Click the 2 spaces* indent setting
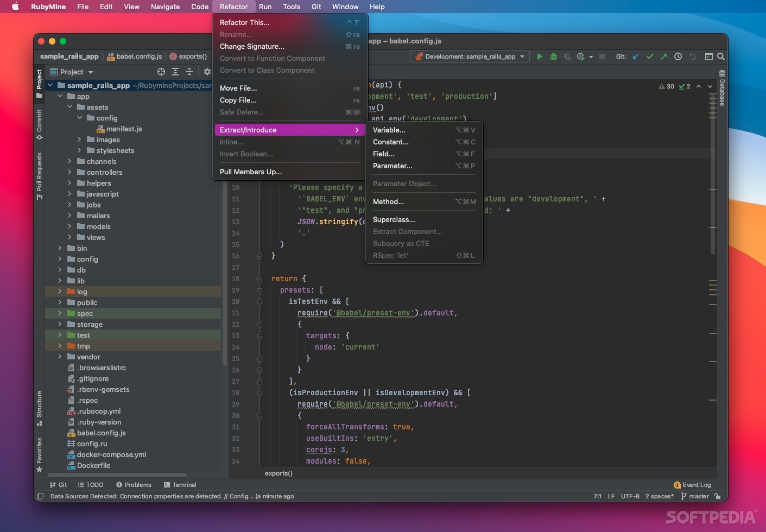The height and width of the screenshot is (532, 766). pyautogui.click(x=660, y=496)
